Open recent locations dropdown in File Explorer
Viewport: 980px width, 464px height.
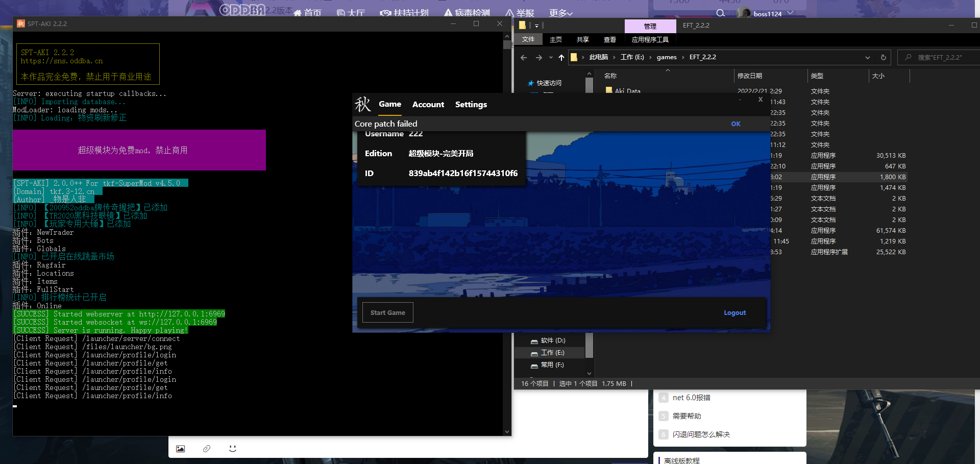551,58
